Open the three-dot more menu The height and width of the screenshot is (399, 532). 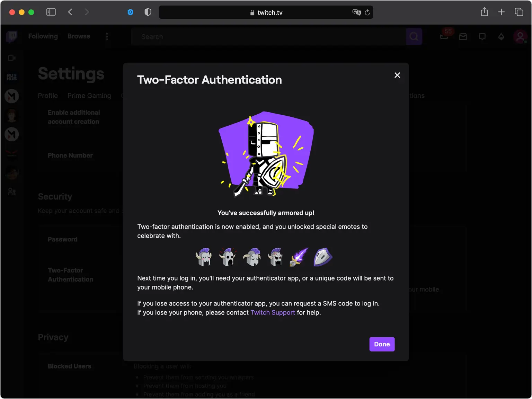pos(107,36)
